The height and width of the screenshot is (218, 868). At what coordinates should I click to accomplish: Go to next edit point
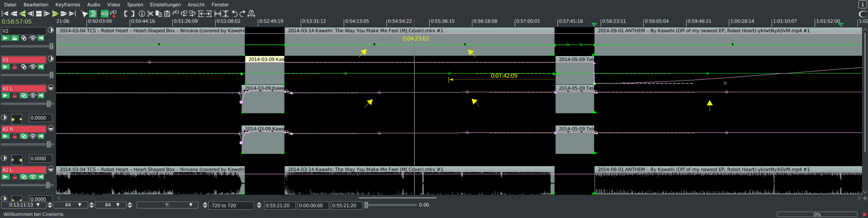coord(209,14)
